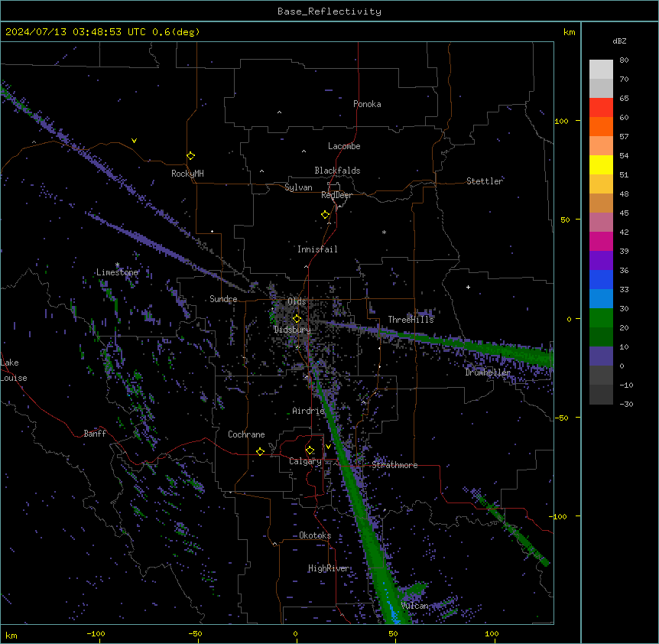
Task: Click the Sundre label
Action: pos(223,299)
